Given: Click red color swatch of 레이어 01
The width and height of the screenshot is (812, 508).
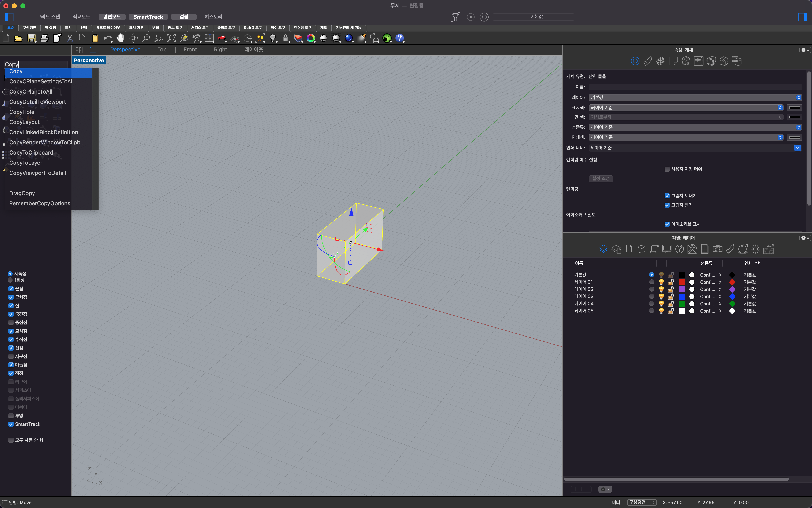Looking at the screenshot, I should (682, 282).
